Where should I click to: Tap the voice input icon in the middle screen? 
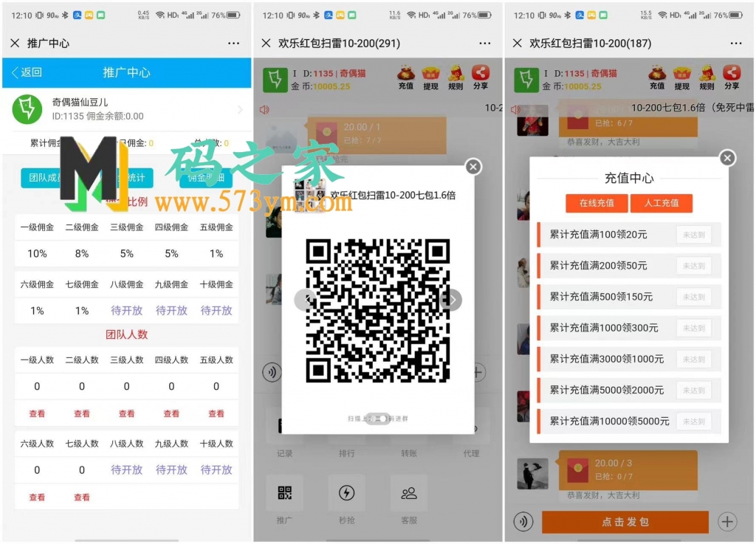pos(272,373)
